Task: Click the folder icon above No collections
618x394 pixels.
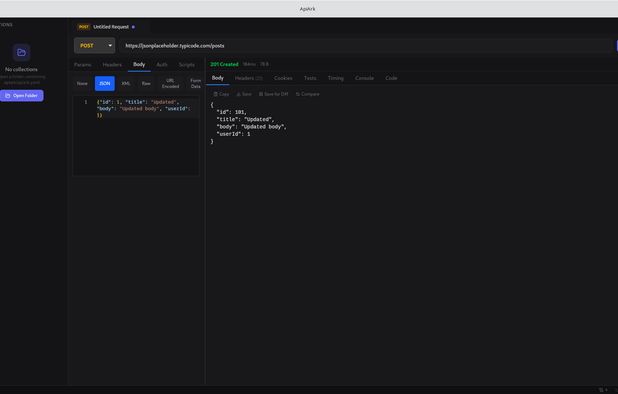Action: [21, 52]
